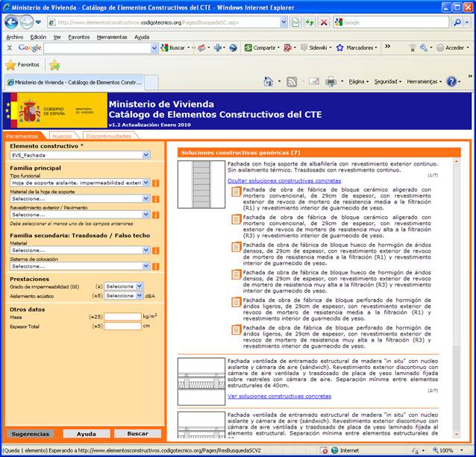
Task: Open document icon of first R1 bloque cerámico solution
Action: 236,192
